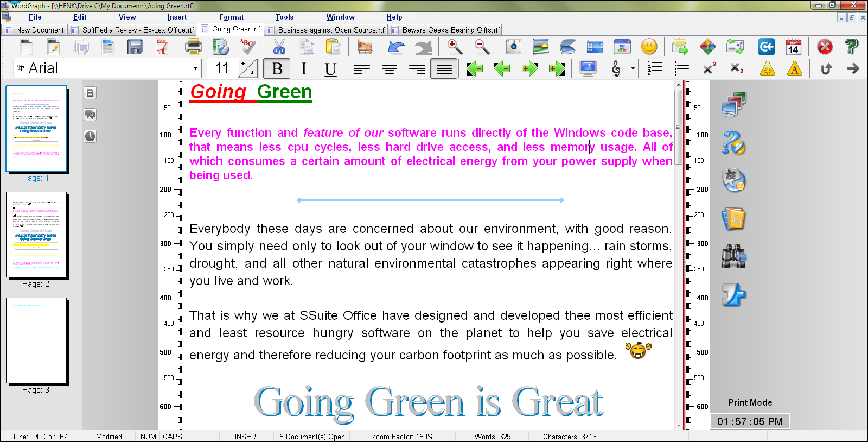Export document using the PDF icon
Screen dimensions: 868x442
click(x=162, y=47)
